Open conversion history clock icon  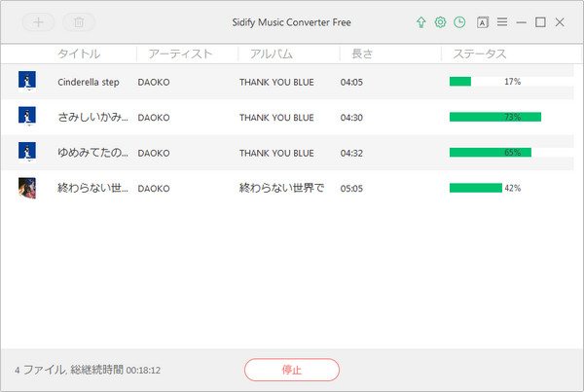[x=459, y=22]
